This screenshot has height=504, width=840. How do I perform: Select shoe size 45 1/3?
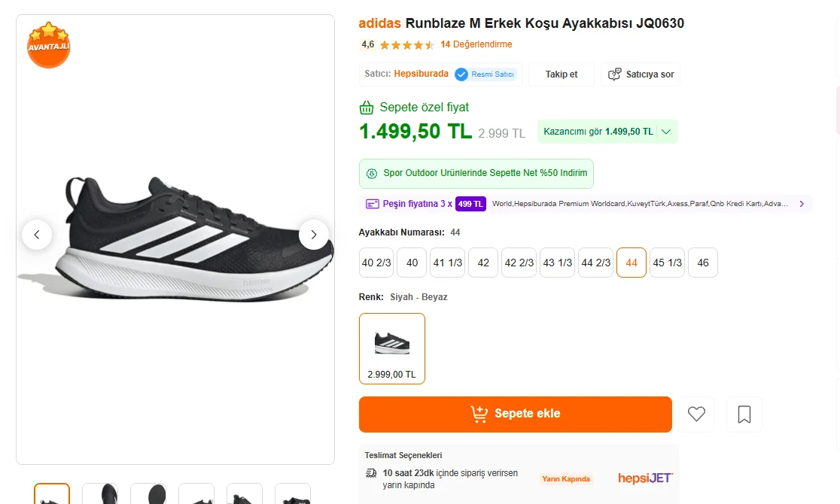[x=668, y=263]
